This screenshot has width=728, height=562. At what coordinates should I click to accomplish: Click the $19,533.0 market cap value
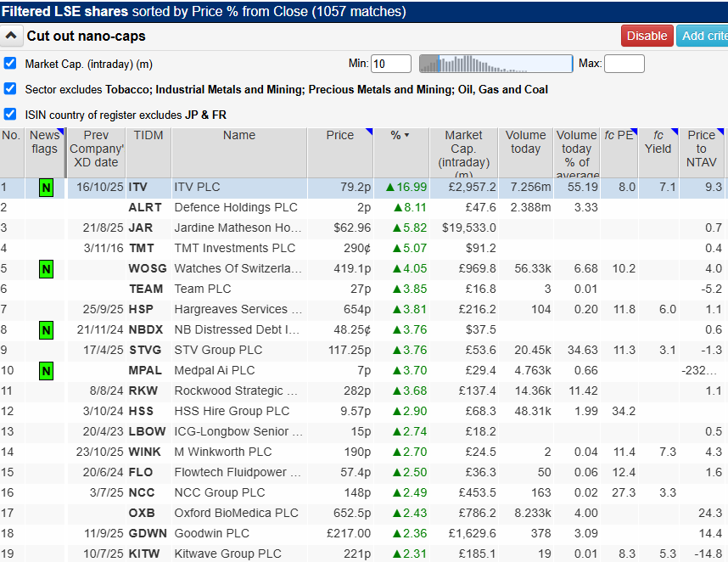click(x=469, y=228)
